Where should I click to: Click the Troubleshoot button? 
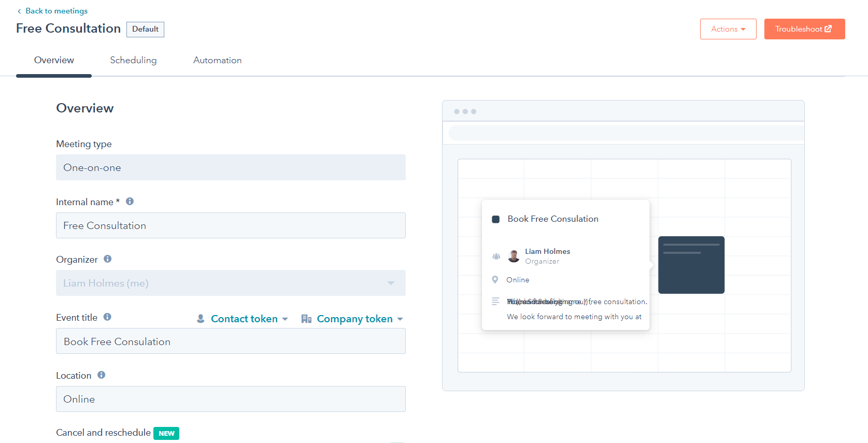coord(804,29)
